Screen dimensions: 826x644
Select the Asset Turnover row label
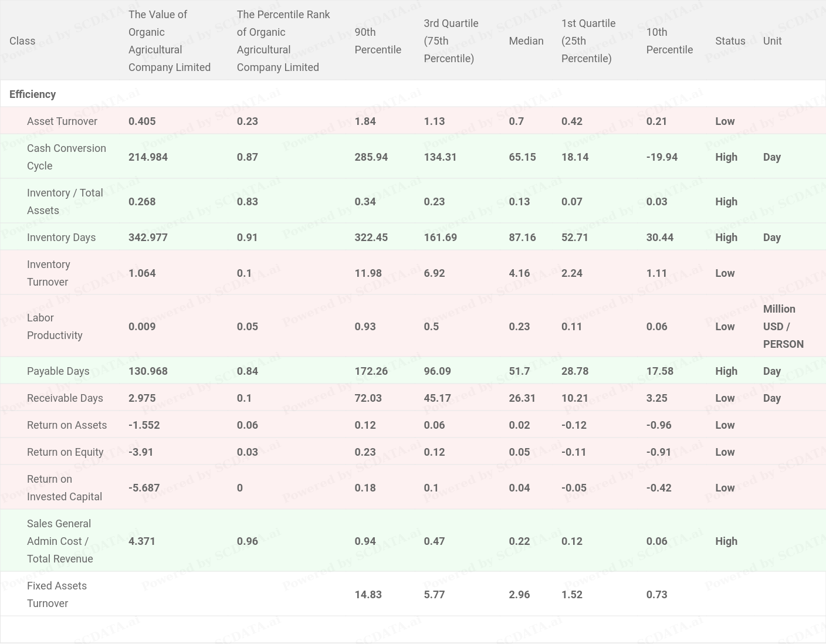coord(62,121)
